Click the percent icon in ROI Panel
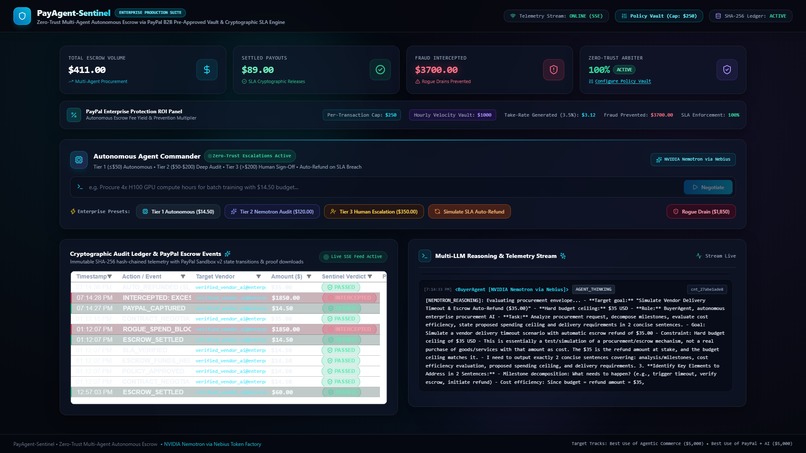806x453 pixels. click(74, 115)
